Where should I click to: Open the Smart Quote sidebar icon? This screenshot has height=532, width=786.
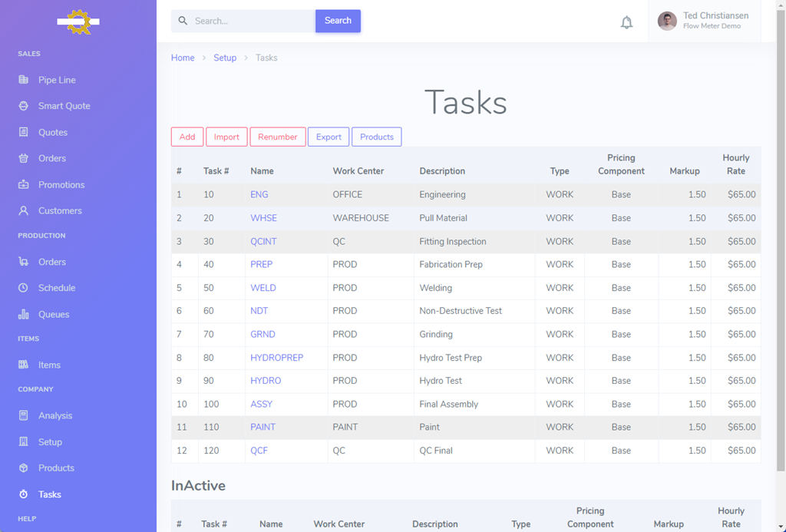click(24, 106)
